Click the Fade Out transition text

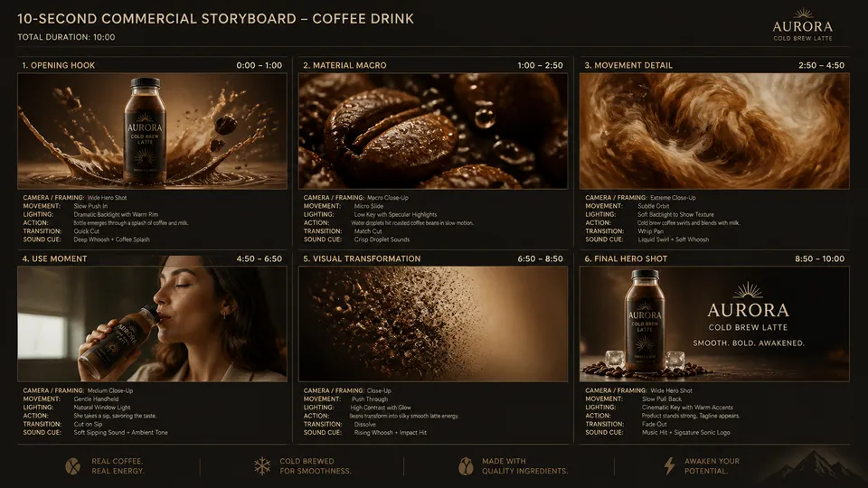coord(655,425)
